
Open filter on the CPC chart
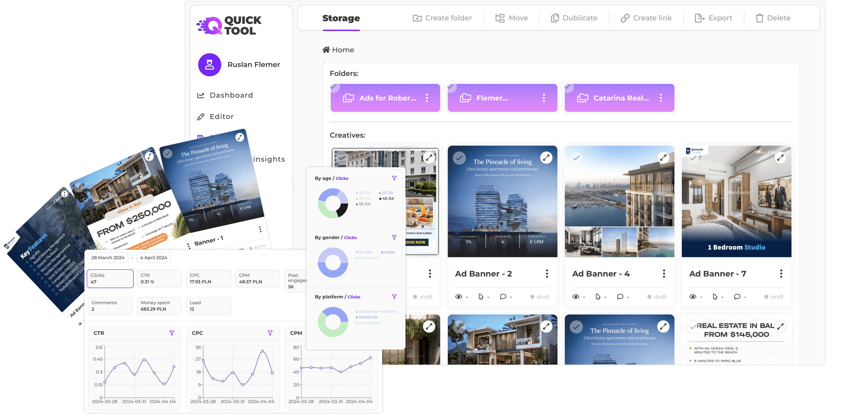tap(270, 333)
